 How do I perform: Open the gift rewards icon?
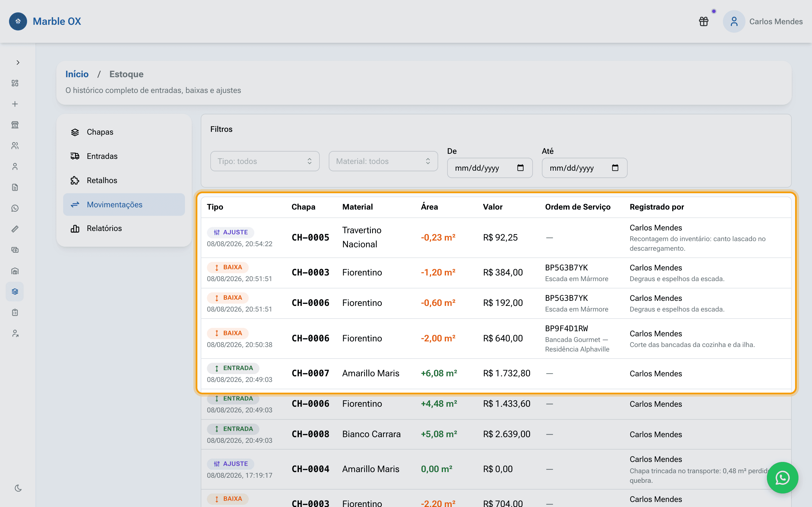[x=704, y=21]
